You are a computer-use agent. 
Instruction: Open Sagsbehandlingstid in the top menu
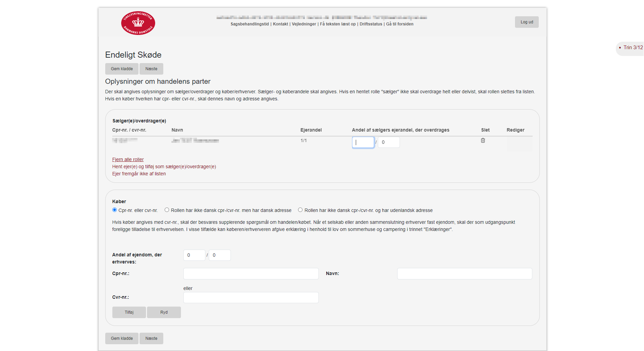click(250, 24)
